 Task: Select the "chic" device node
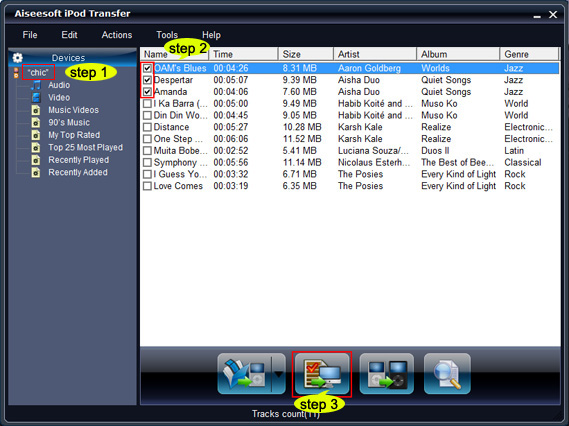pyautogui.click(x=38, y=72)
